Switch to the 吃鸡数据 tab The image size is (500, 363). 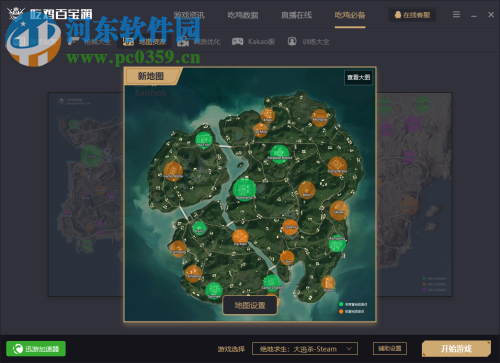click(x=243, y=15)
